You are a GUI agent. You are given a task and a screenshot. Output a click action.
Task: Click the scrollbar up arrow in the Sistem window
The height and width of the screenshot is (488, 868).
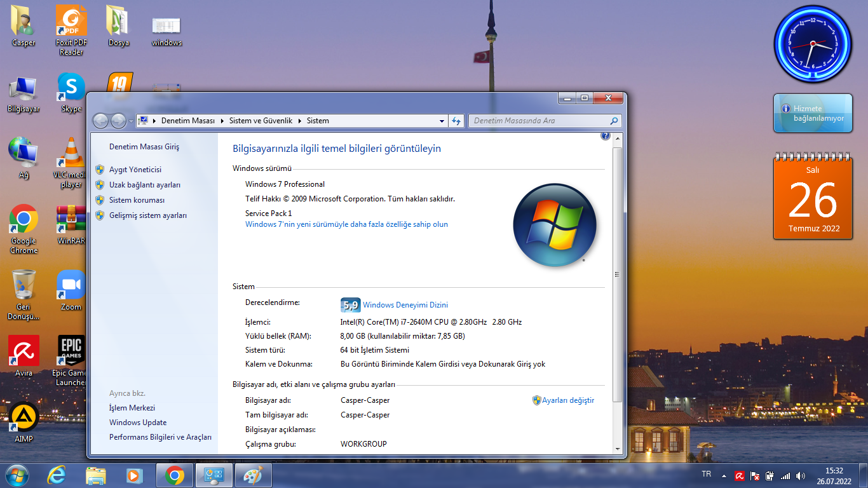coord(616,139)
